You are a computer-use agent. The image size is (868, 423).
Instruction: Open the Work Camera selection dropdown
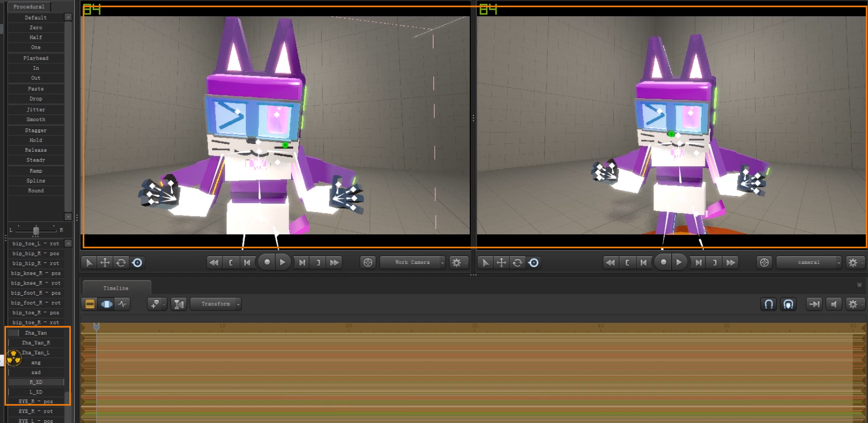(x=413, y=262)
